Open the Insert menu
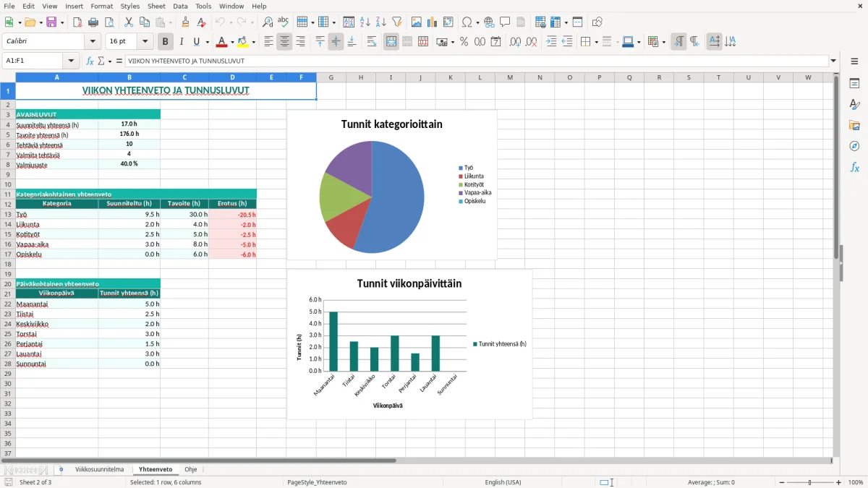 (x=74, y=6)
